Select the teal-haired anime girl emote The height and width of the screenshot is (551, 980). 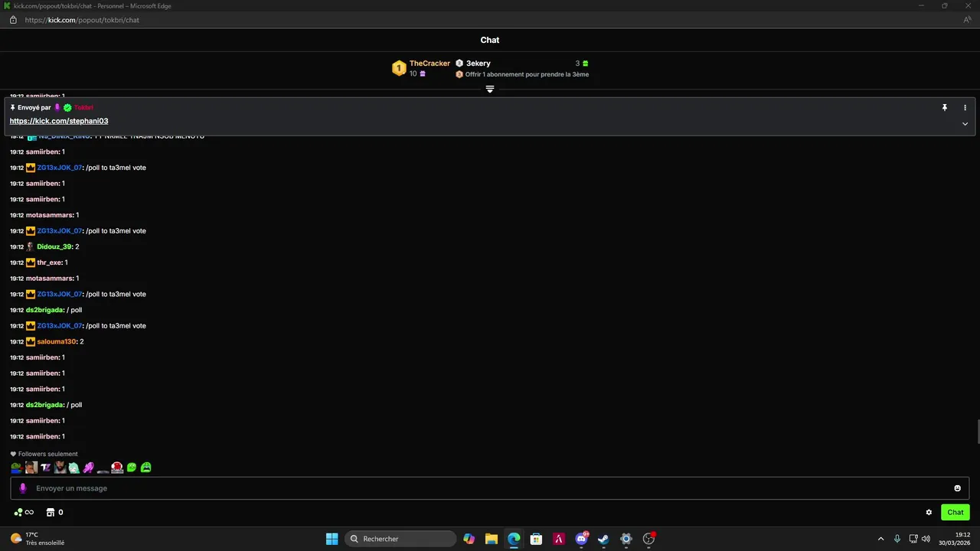[74, 467]
